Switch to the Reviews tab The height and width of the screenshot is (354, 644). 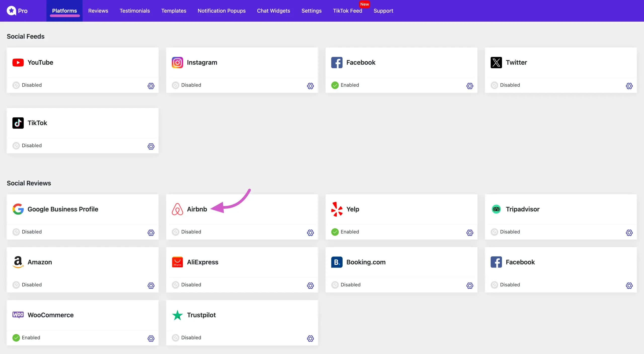coord(98,11)
